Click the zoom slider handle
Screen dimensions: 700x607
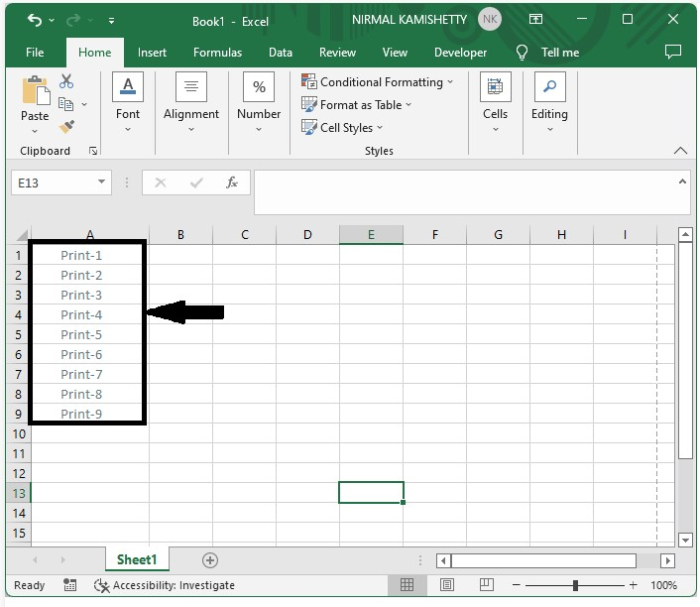pos(575,585)
